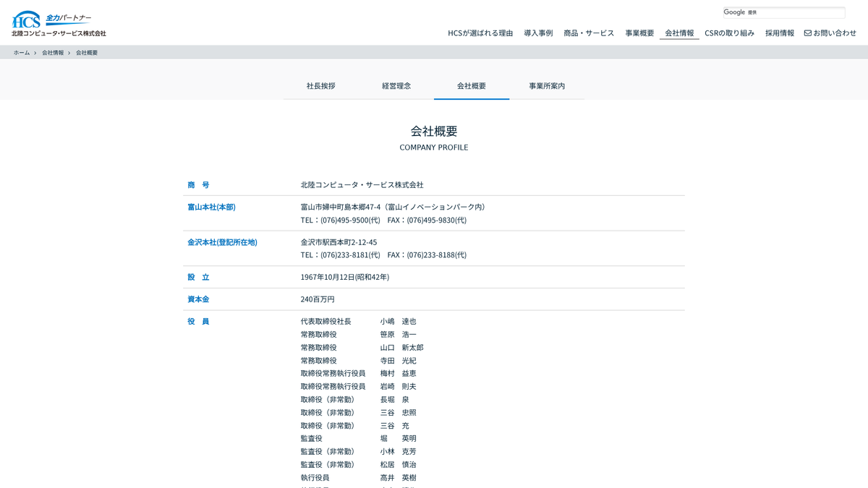868x488 pixels.
Task: Click the name 山口 新太郎
Action: pos(402,347)
